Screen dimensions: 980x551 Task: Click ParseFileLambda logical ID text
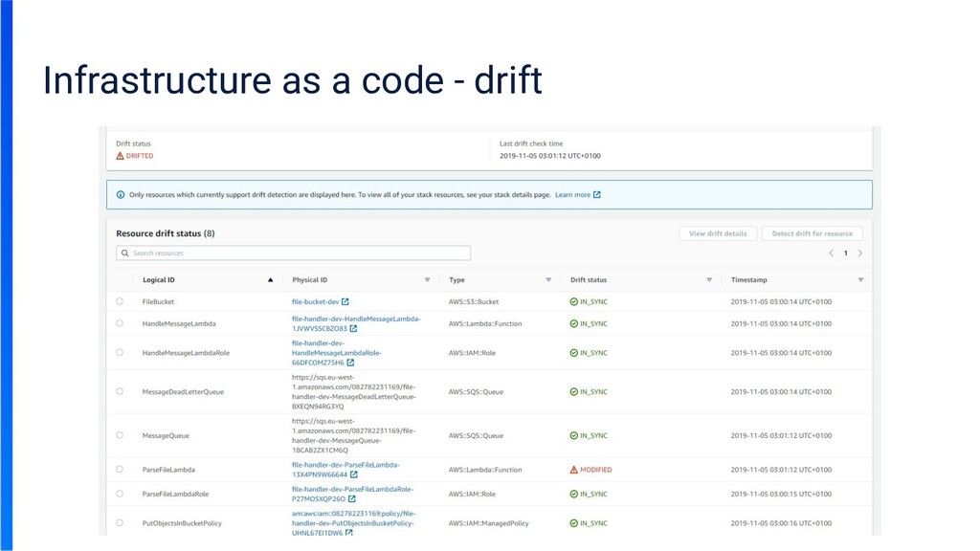(x=168, y=469)
